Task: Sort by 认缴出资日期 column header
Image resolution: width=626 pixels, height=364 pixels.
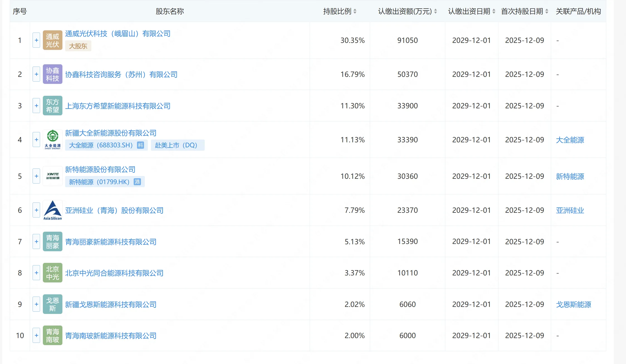Action: point(494,11)
